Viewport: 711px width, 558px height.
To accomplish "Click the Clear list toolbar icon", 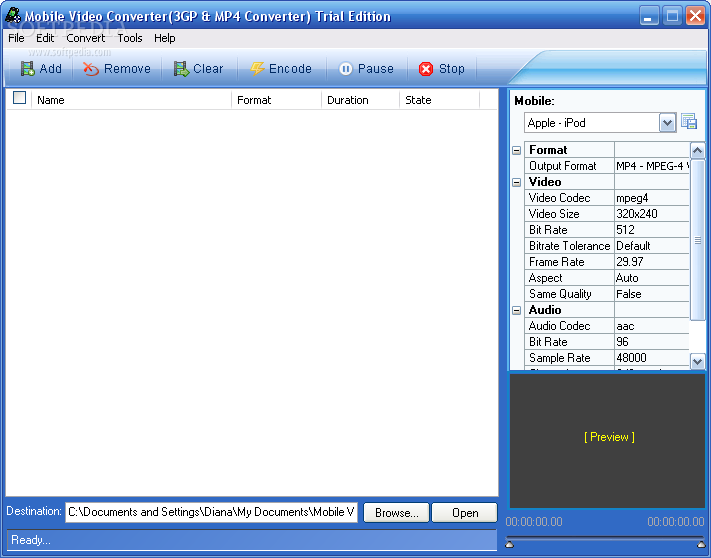I will point(181,69).
